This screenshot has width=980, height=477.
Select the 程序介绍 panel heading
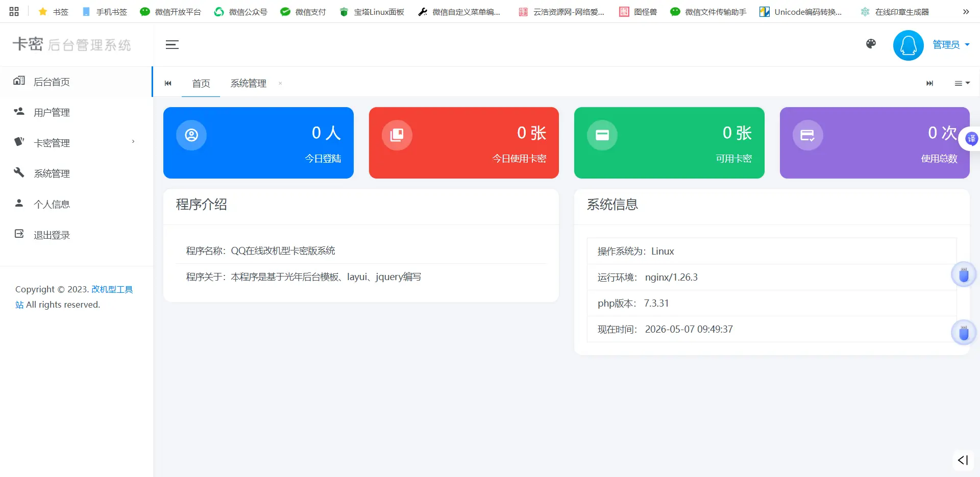point(202,205)
